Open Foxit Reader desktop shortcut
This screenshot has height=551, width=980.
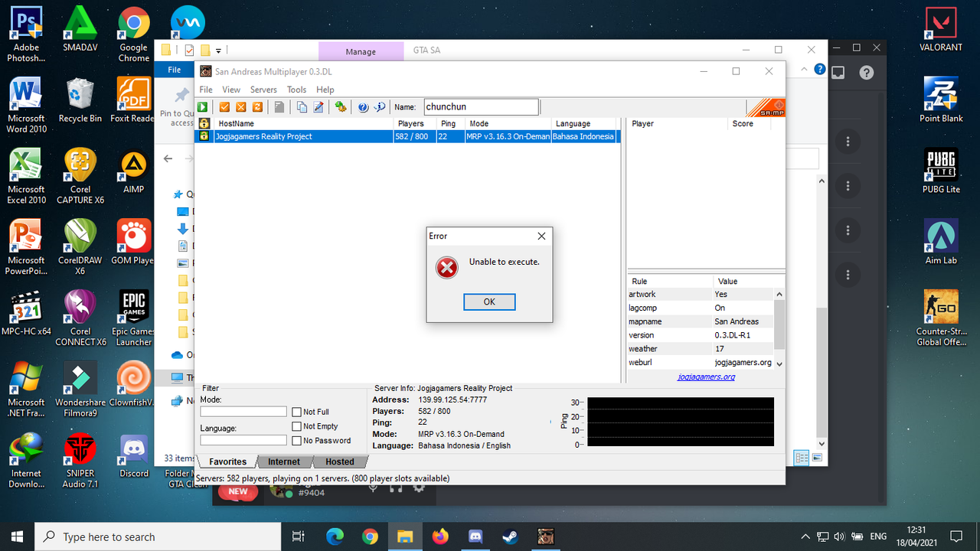(x=133, y=99)
